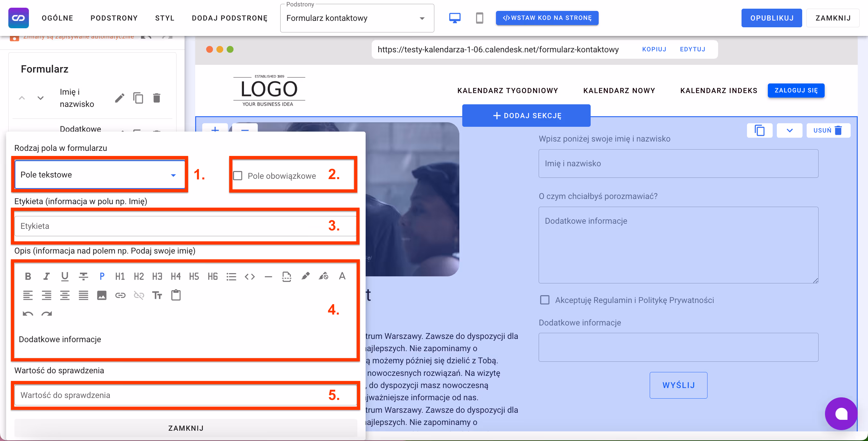Move Imię i nazwisko field down
868x441 pixels.
pyautogui.click(x=40, y=98)
